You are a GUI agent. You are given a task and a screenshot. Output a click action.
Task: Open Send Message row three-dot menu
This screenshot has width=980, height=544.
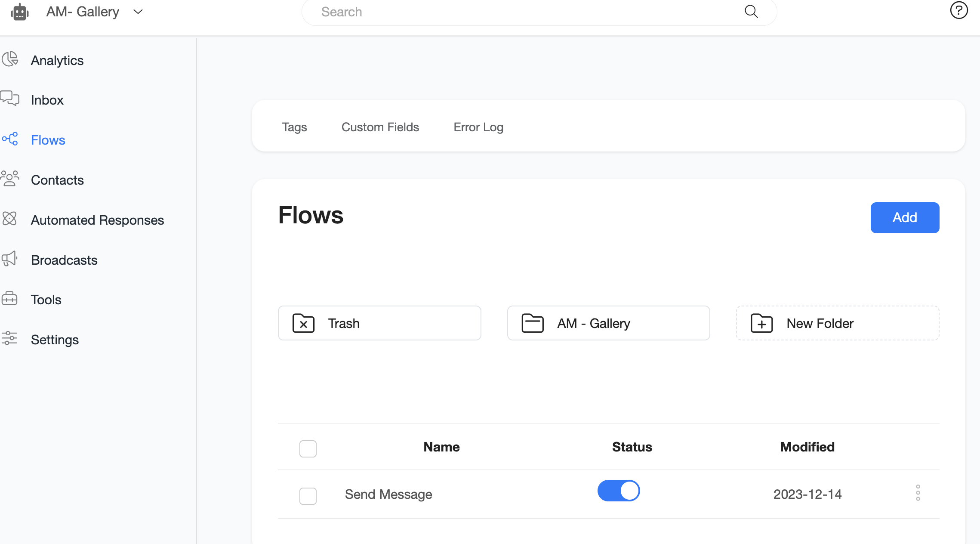pyautogui.click(x=918, y=493)
